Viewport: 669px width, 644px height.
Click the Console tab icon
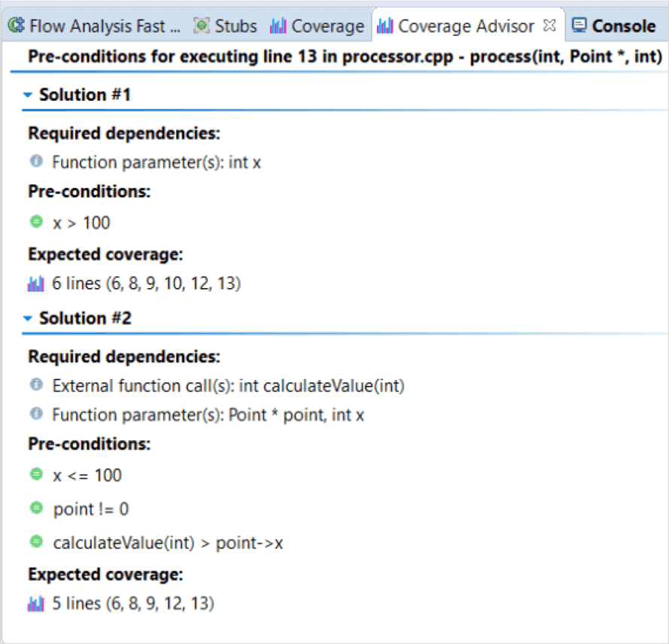click(x=579, y=25)
